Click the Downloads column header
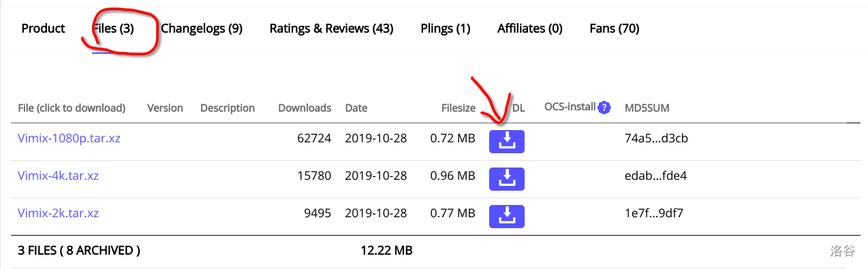The image size is (868, 269). click(305, 108)
